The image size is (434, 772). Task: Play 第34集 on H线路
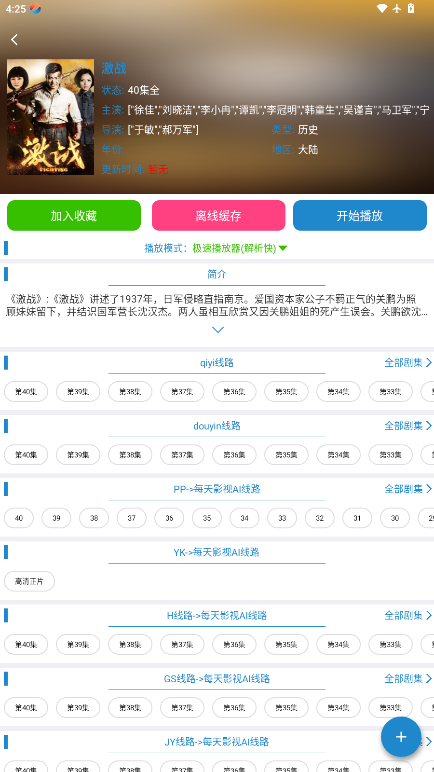[338, 644]
